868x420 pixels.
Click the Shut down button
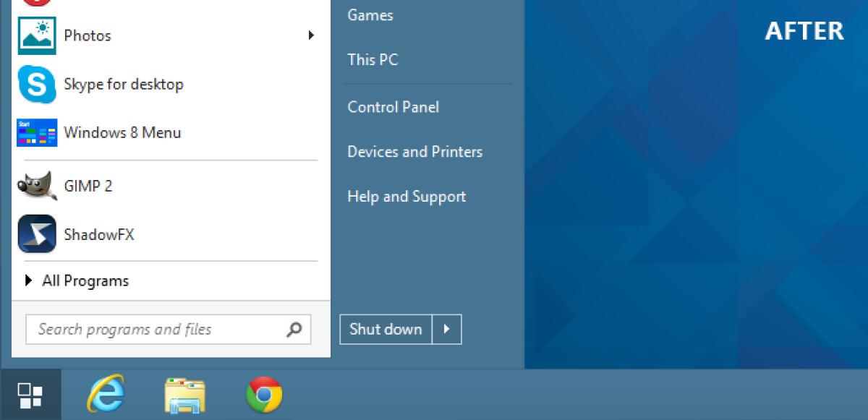385,329
